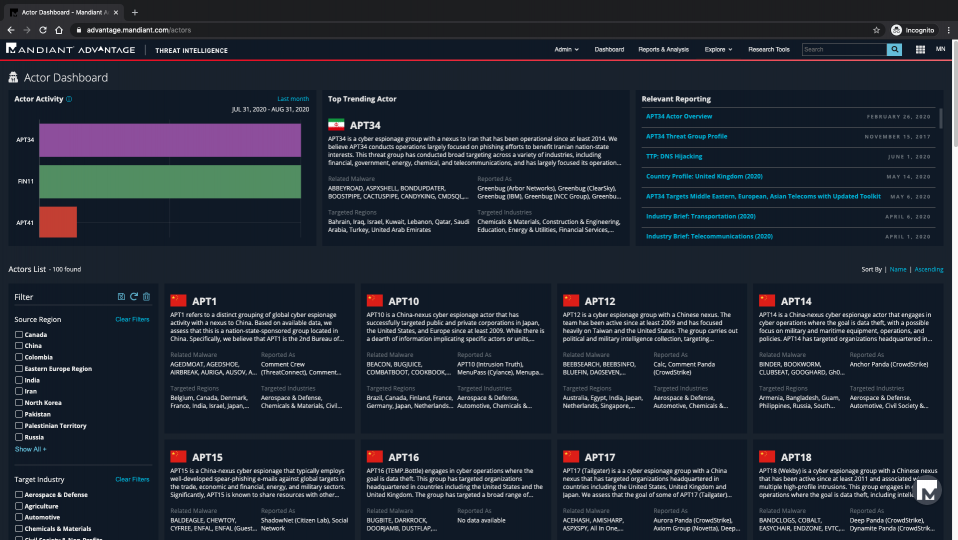
Task: Click the China flag next to APT1
Action: click(x=178, y=301)
